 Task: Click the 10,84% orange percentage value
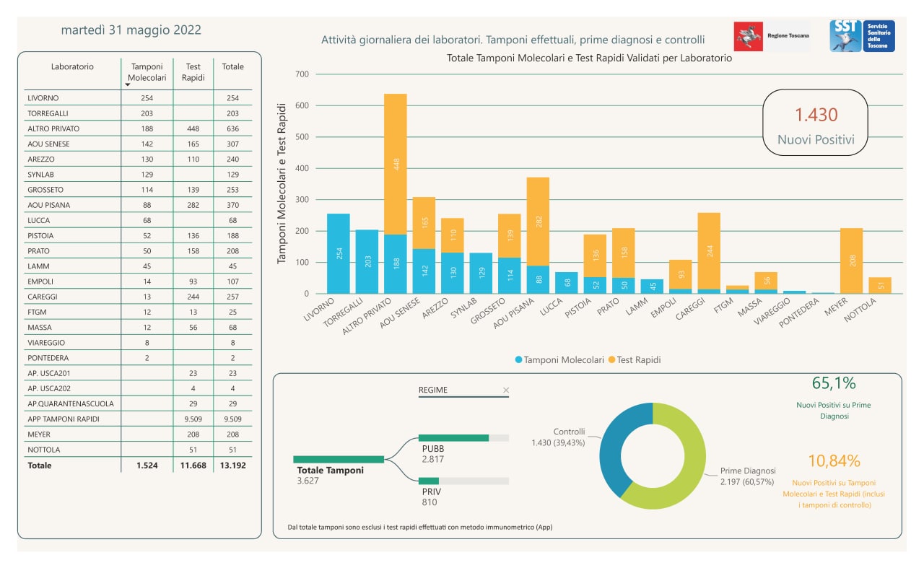coord(834,460)
